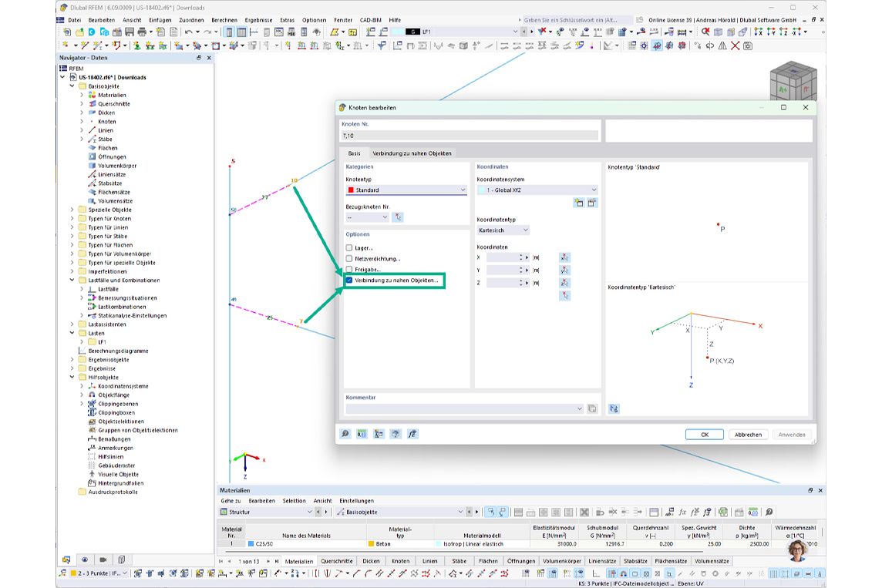Viewport: 882px width, 588px height.
Task: Click the units and decimals 0.00 dialog icon
Action: click(362, 434)
